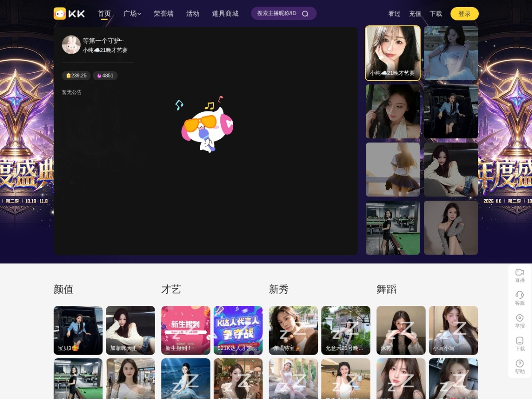Viewport: 532px width, 399px height.
Task: Select the 小纯 21晚才艺赛 highlighted thumbnail
Action: click(x=393, y=53)
